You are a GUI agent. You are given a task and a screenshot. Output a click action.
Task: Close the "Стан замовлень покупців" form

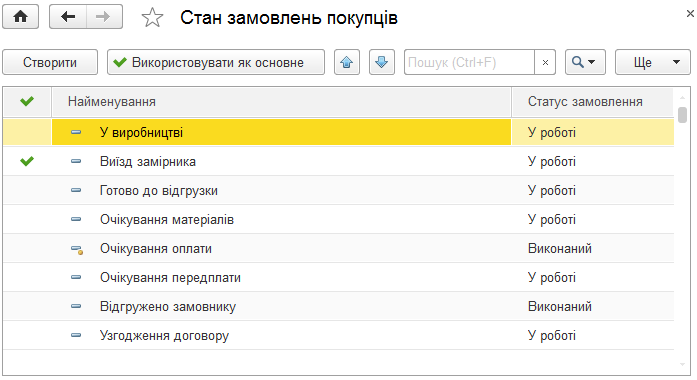(x=690, y=14)
